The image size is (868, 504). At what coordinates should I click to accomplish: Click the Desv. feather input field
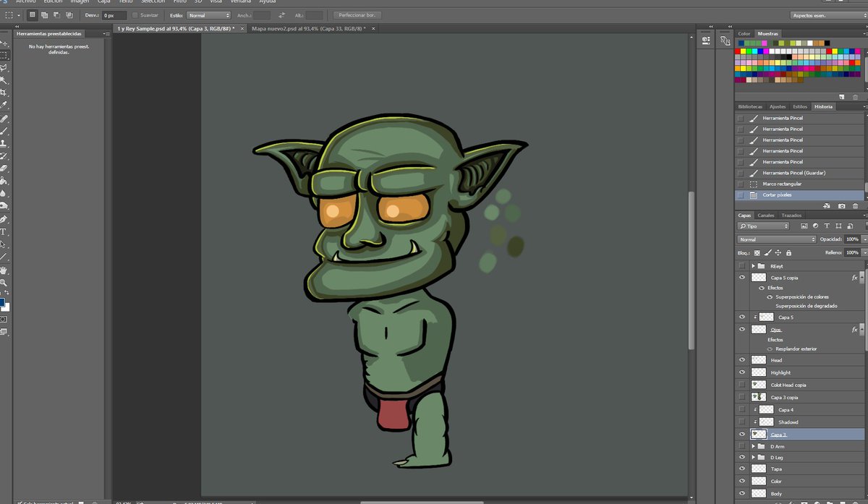[114, 15]
